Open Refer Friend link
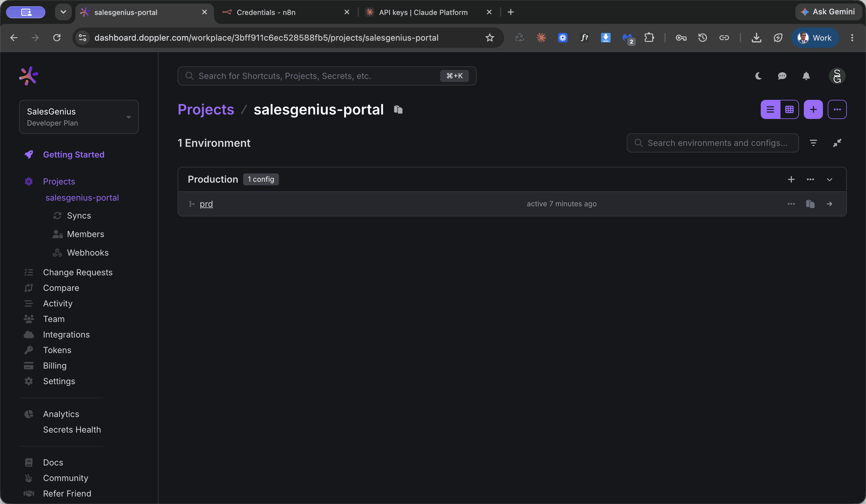The image size is (866, 504). 67,494
